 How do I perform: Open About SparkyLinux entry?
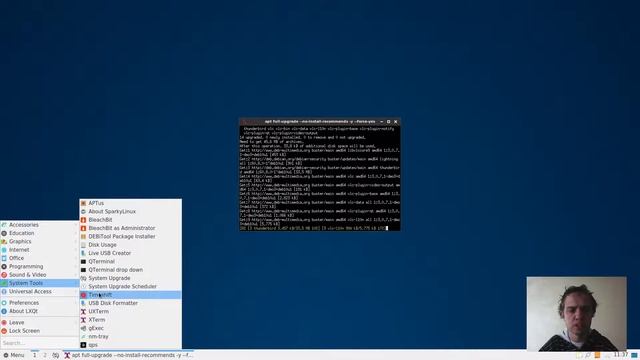point(131,211)
